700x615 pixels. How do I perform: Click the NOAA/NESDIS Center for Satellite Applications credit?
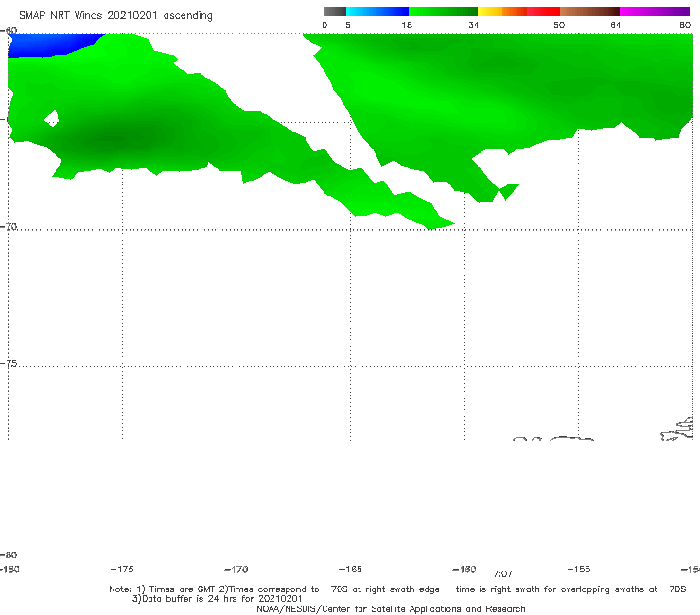(x=391, y=609)
